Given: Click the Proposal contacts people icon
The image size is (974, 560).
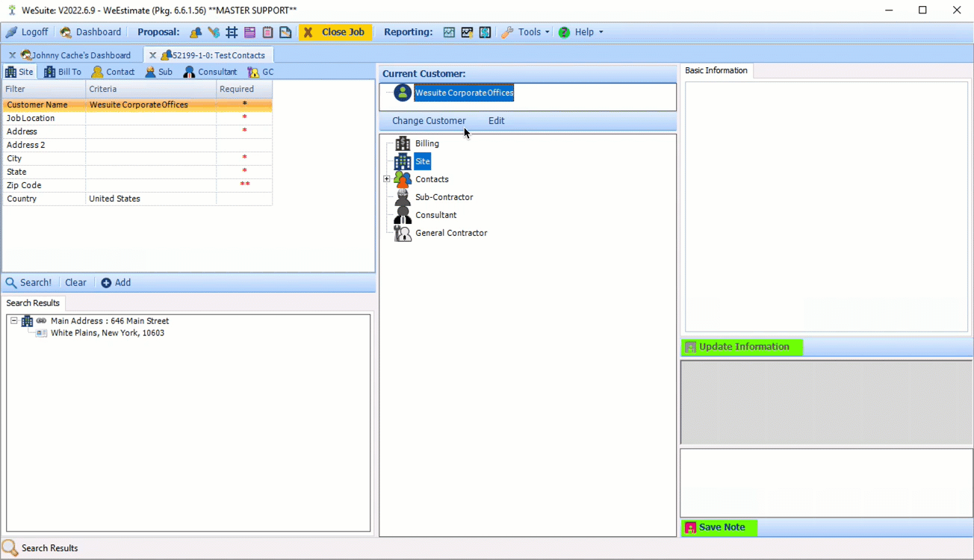Looking at the screenshot, I should coord(196,32).
